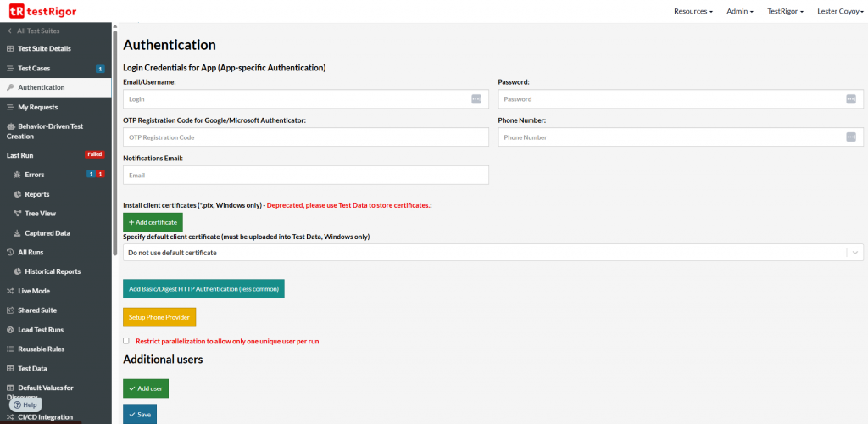The width and height of the screenshot is (868, 424).
Task: Click the sidebar vertical scrollbar
Action: pos(115,144)
